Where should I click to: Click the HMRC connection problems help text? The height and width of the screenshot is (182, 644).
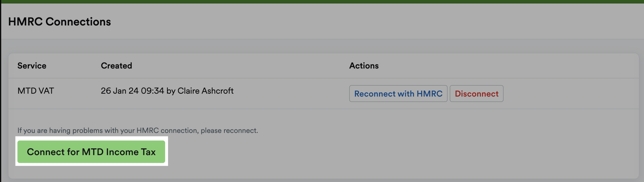tap(137, 130)
